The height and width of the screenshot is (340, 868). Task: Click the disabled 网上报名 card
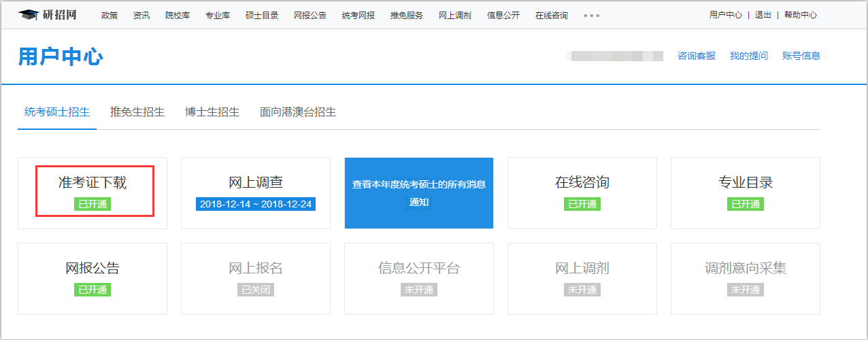pos(256,279)
